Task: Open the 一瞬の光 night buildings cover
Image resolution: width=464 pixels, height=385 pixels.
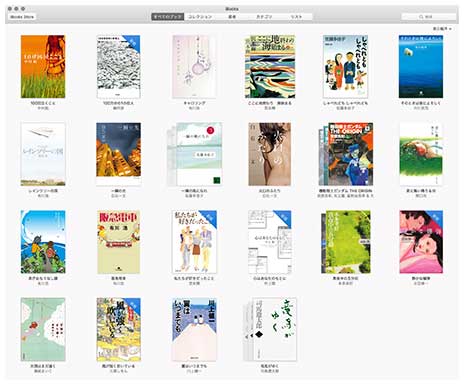Action: click(x=118, y=154)
